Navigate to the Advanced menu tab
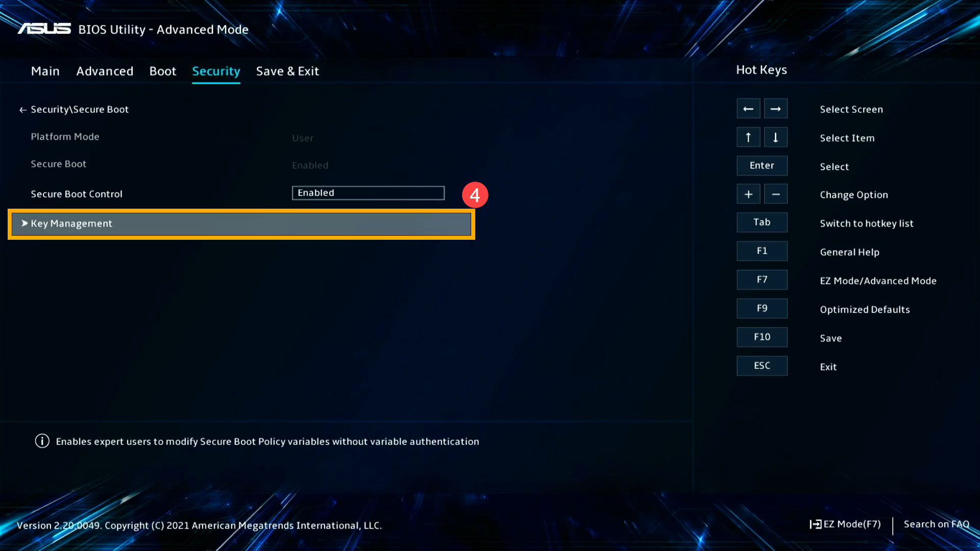Screen dimensions: 980x551 104,70
